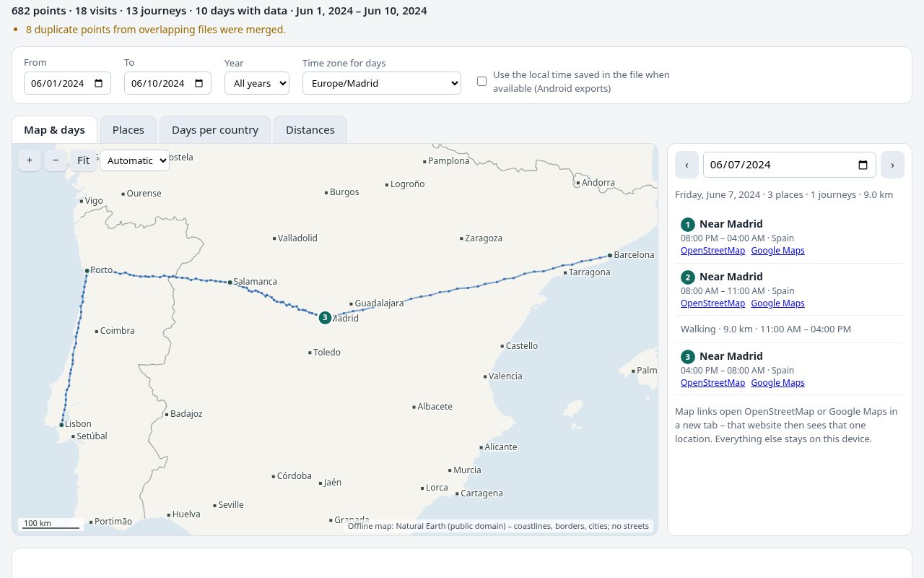Image resolution: width=924 pixels, height=578 pixels.
Task: Switch to the Map & days tab
Action: [54, 130]
